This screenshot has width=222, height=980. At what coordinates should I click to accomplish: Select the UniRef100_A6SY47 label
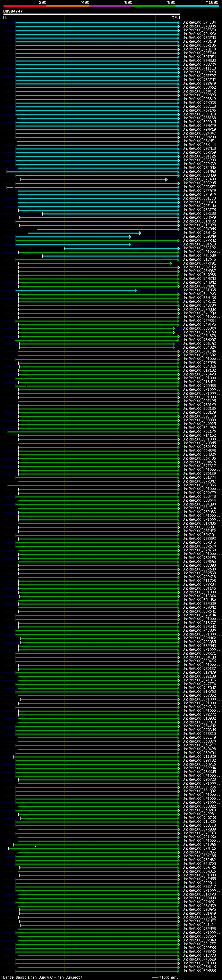click(x=199, y=886)
